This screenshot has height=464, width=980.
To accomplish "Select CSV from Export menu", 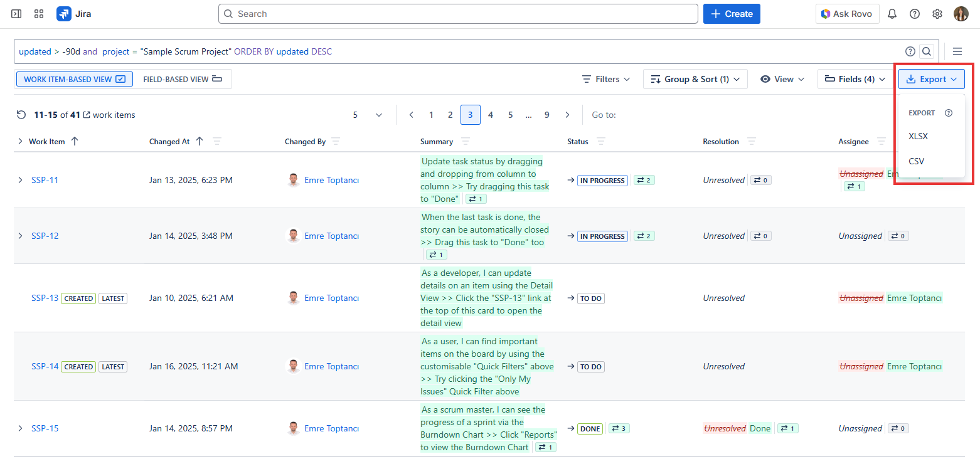I will [x=916, y=161].
